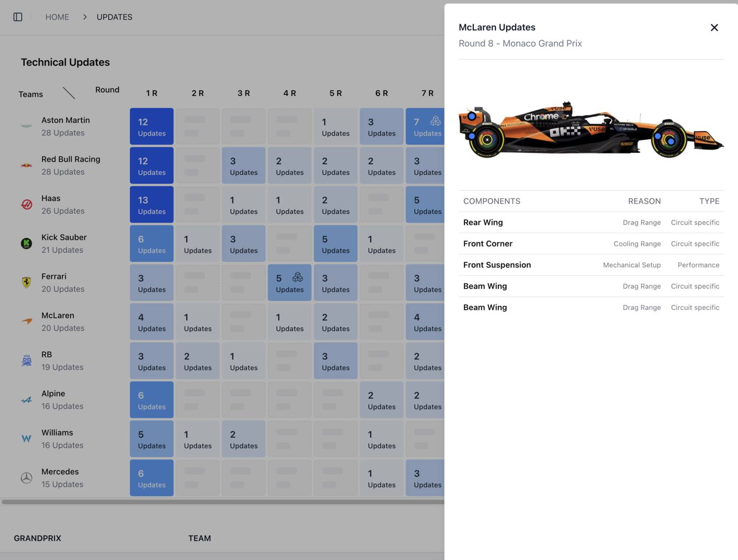Open Aston Martin round 6 with 3 updates
The image size is (738, 560).
pos(382,126)
